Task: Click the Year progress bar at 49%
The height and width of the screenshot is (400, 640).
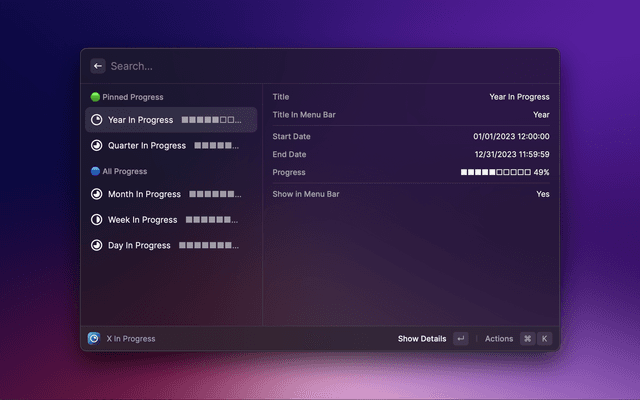Action: point(495,172)
